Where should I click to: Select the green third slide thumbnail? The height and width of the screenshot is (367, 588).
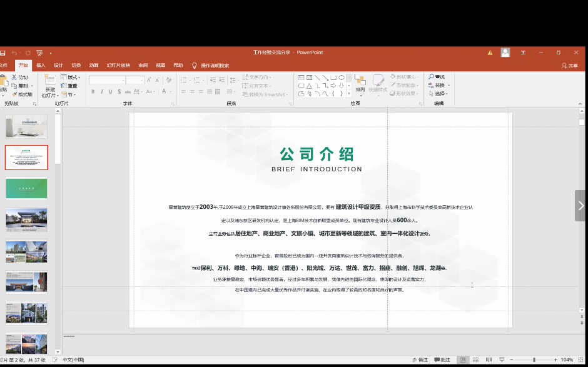[26, 188]
